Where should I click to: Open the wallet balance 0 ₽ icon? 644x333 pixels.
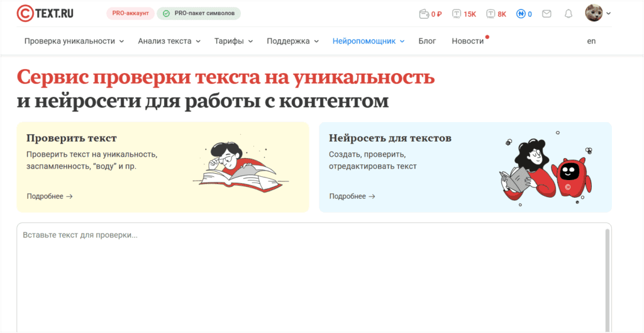430,14
